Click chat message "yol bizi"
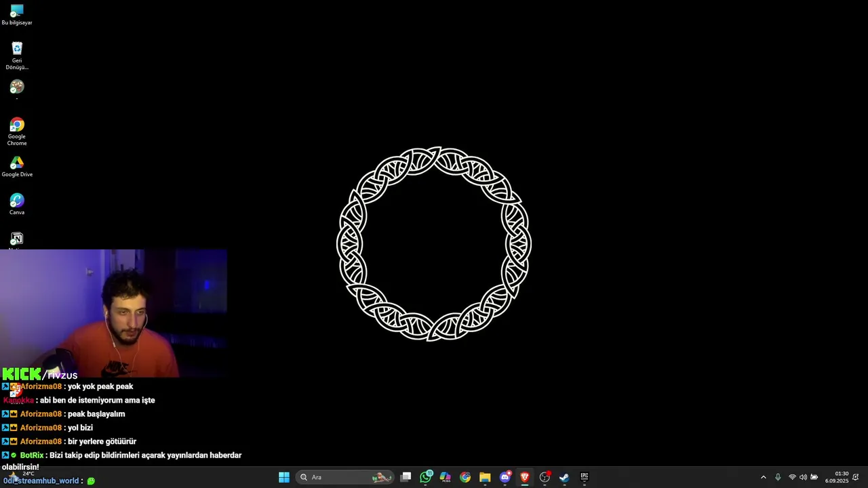This screenshot has width=868, height=488. click(x=80, y=428)
